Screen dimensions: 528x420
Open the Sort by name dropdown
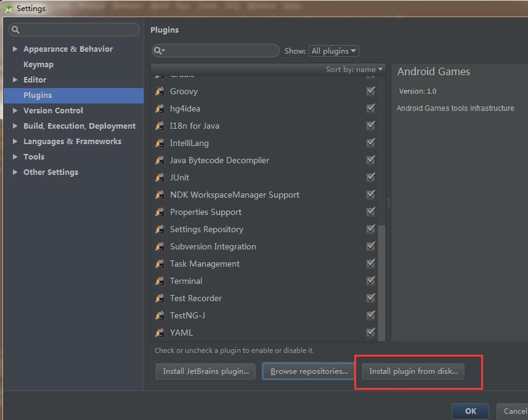[x=354, y=70]
